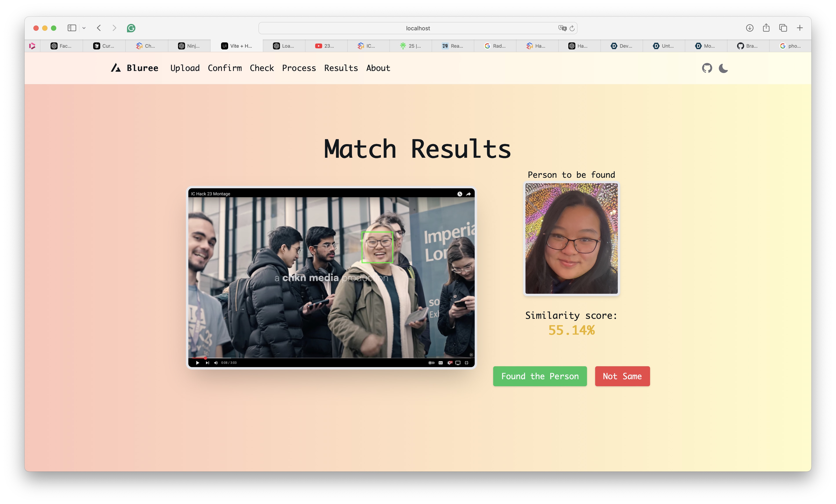The image size is (836, 504).
Task: Open the Results nav item
Action: click(x=341, y=68)
